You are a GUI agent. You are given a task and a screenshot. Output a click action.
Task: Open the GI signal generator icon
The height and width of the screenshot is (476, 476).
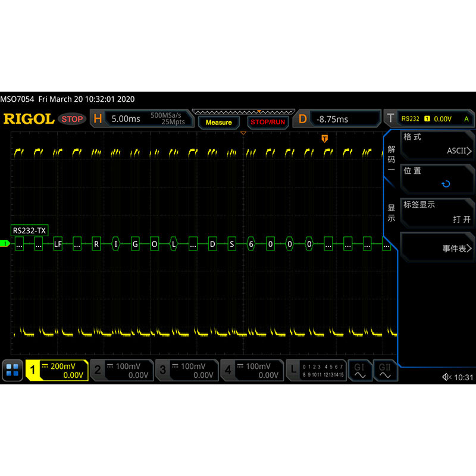pos(360,370)
